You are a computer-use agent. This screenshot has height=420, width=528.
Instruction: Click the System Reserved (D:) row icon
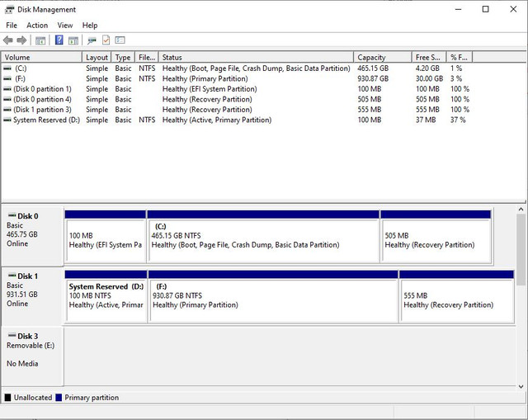point(7,120)
